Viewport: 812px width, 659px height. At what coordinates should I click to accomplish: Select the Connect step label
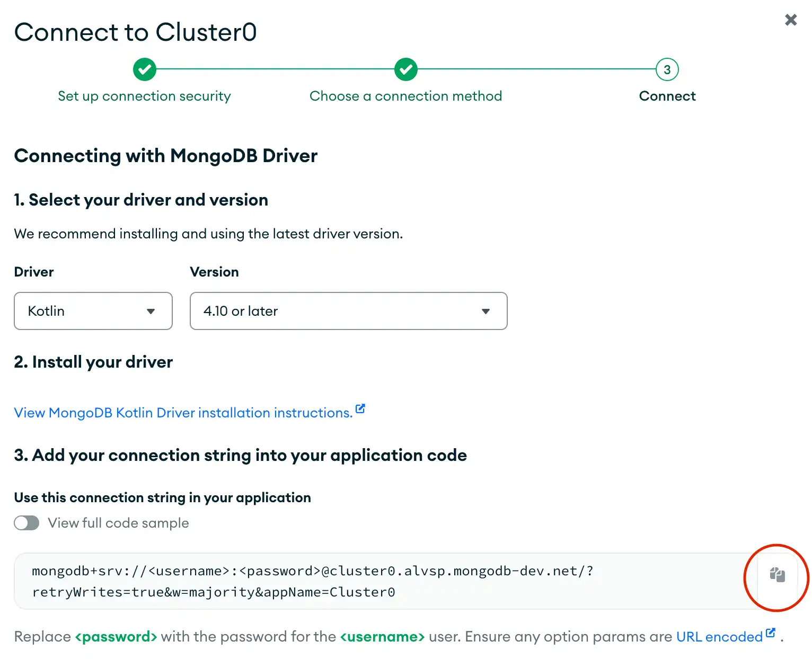tap(667, 96)
